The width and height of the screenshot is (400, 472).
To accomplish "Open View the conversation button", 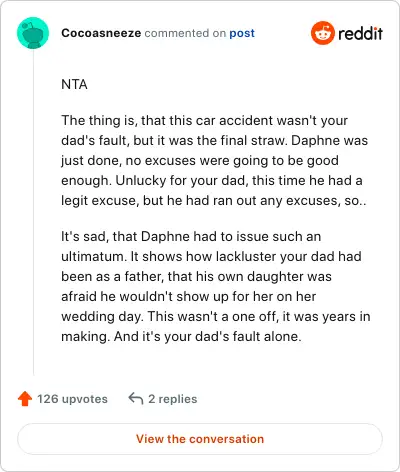I will (200, 439).
